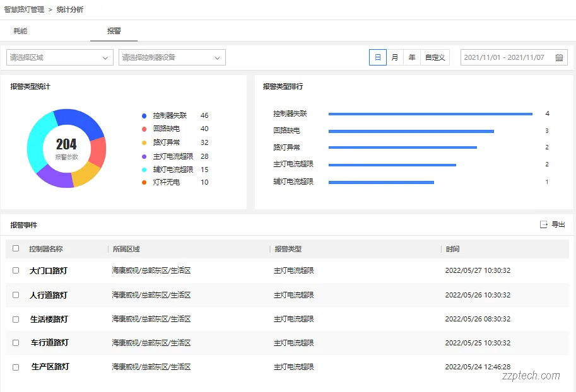This screenshot has width=576, height=392.
Task: Click the 辅灯电流超限 legend marker
Action: coord(144,169)
